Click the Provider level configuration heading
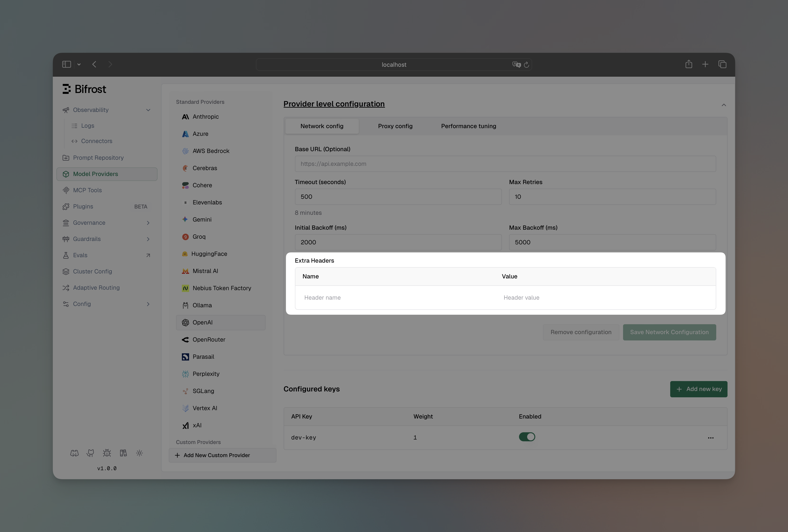 click(334, 104)
